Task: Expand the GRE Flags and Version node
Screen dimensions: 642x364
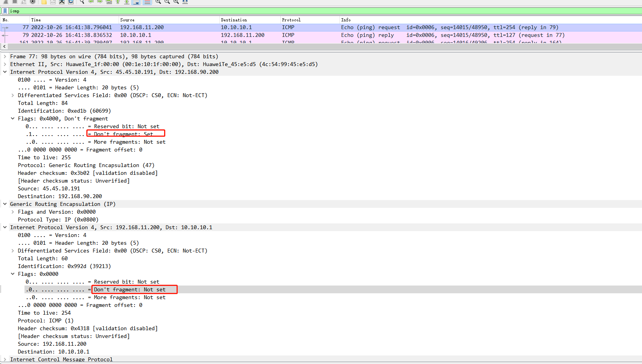Action: pyautogui.click(x=12, y=212)
